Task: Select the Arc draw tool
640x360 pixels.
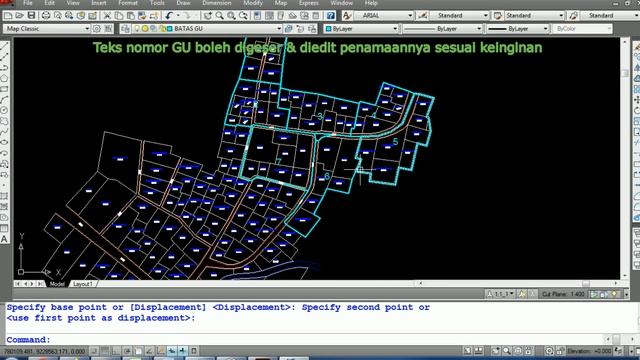Action: coord(4,100)
